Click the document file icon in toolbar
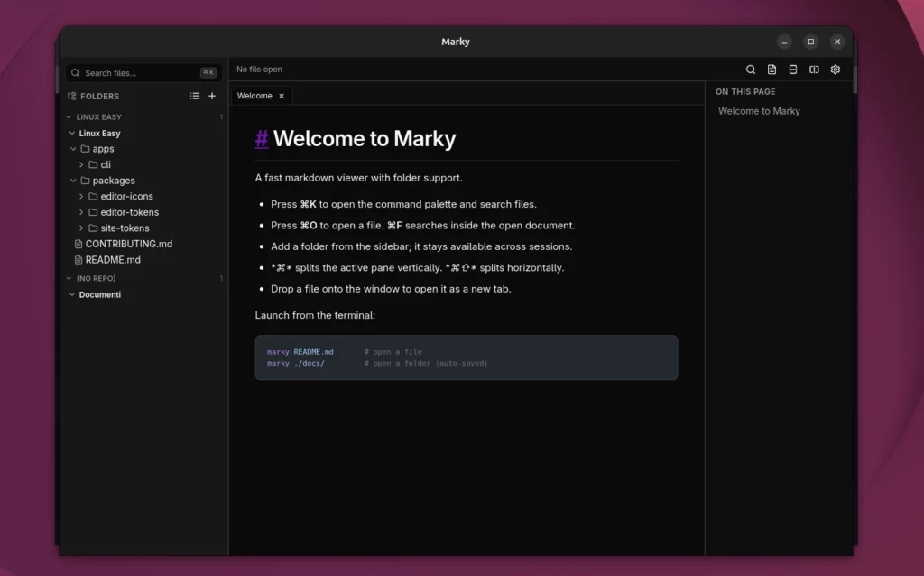The height and width of the screenshot is (576, 924). 772,70
